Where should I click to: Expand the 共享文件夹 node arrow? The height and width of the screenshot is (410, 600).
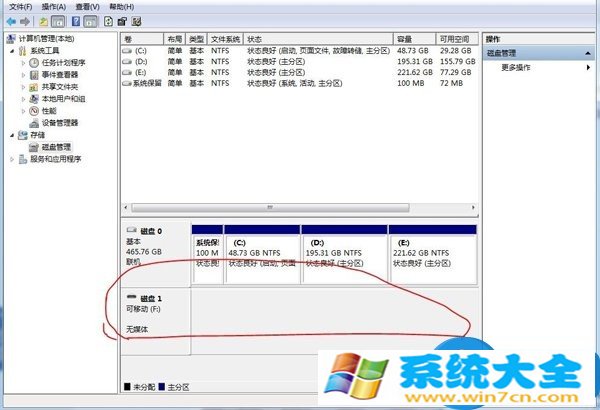tap(23, 87)
